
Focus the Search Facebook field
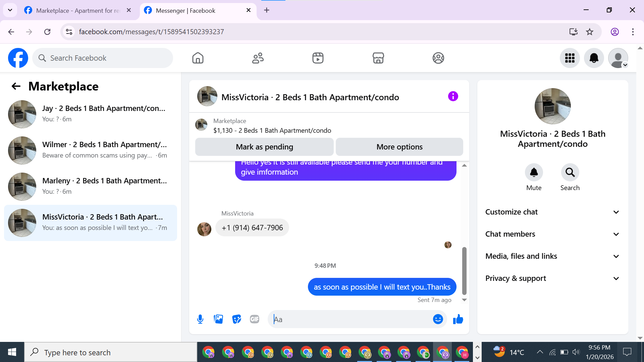[x=103, y=58]
